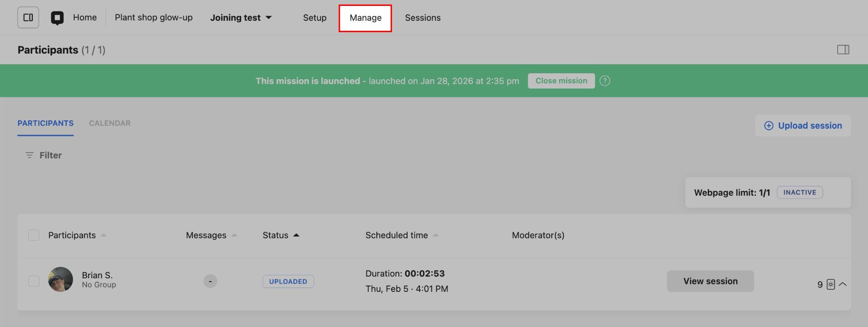Viewport: 868px width, 327px height.
Task: Click Brian S. profile avatar
Action: coord(61,280)
